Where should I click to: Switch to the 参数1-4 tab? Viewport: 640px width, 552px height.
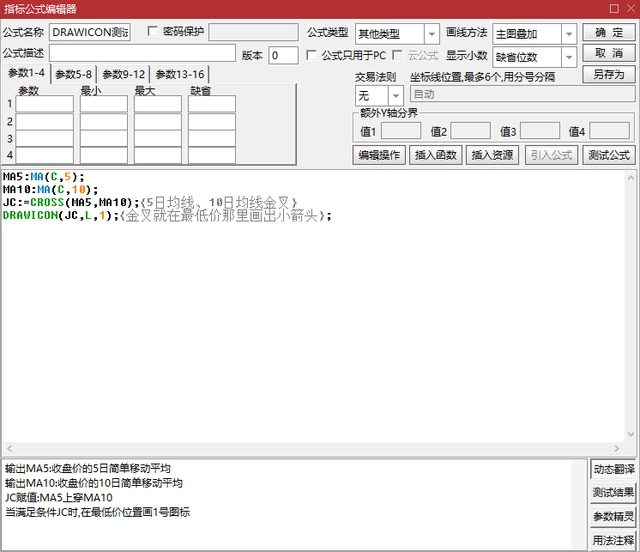coord(27,73)
